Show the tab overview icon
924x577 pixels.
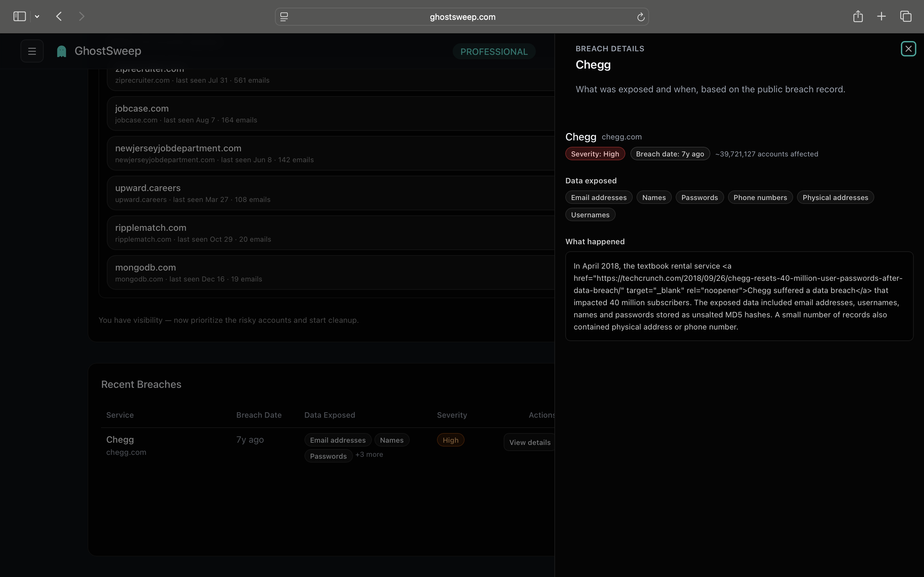906,16
